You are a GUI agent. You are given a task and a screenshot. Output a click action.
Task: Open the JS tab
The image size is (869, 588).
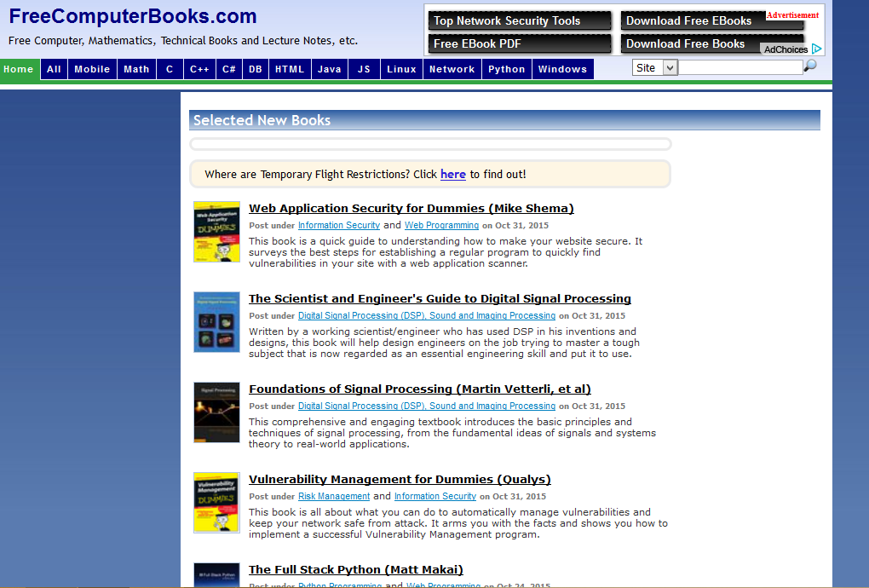(x=364, y=69)
